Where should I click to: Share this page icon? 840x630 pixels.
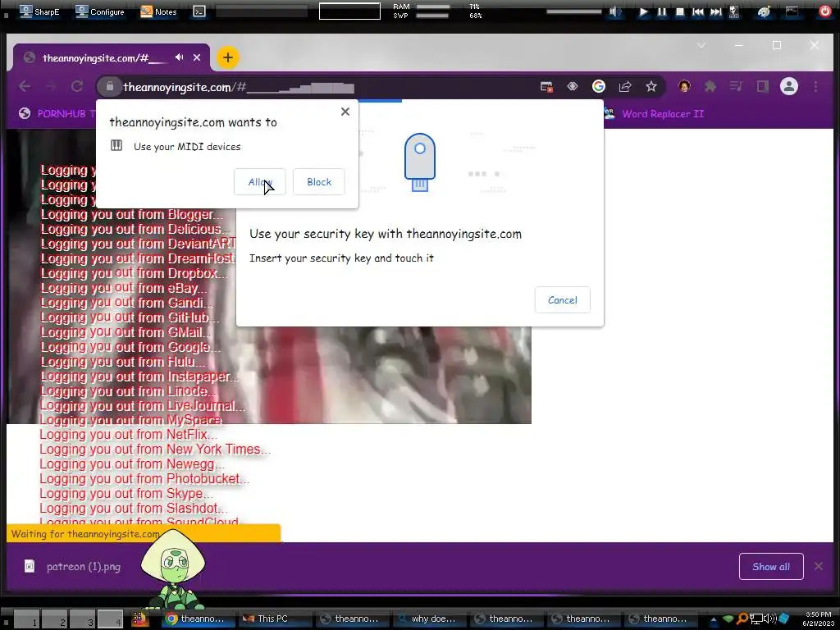[624, 86]
